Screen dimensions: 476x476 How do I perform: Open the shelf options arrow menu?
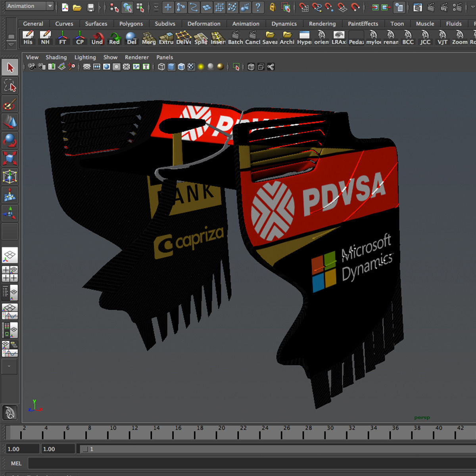click(x=11, y=45)
